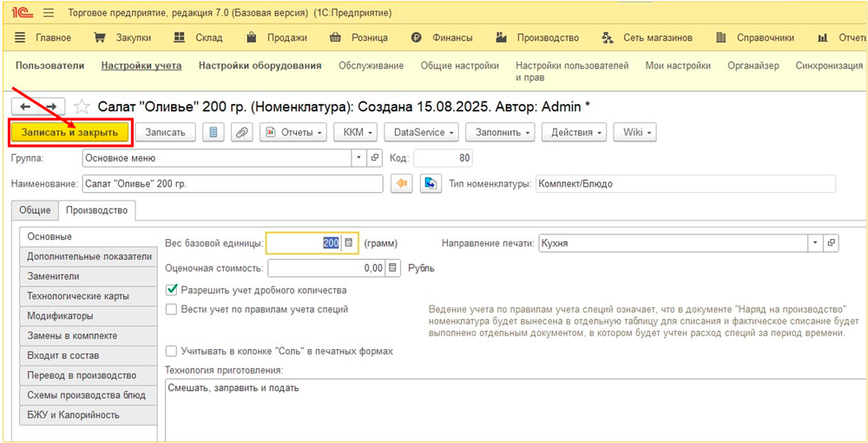The image size is (868, 443).
Task: Expand the Отчеты dropdown button
Action: 295,132
